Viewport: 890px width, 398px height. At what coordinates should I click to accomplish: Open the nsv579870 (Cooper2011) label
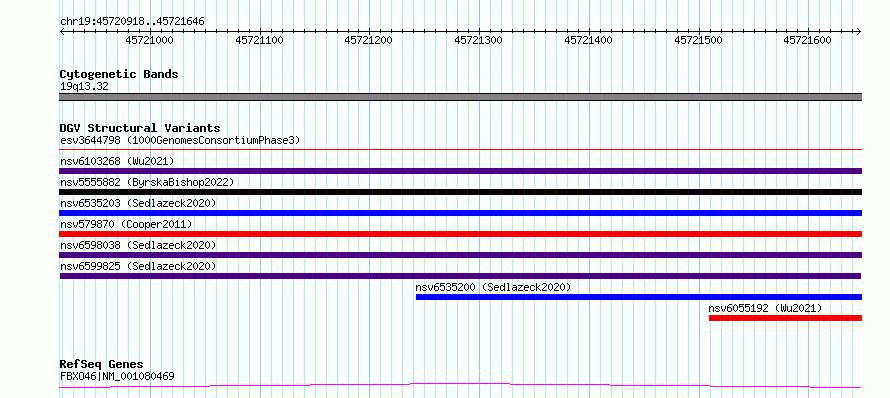click(126, 224)
